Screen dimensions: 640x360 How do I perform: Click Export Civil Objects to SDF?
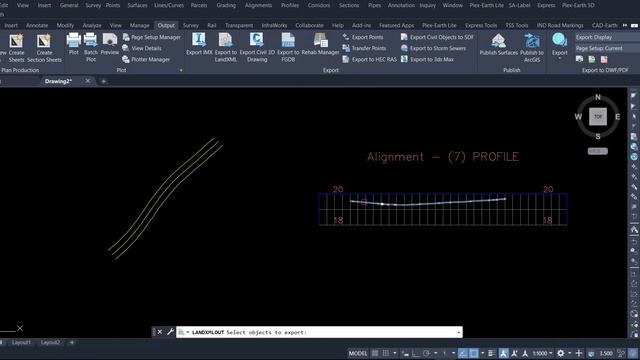[437, 37]
